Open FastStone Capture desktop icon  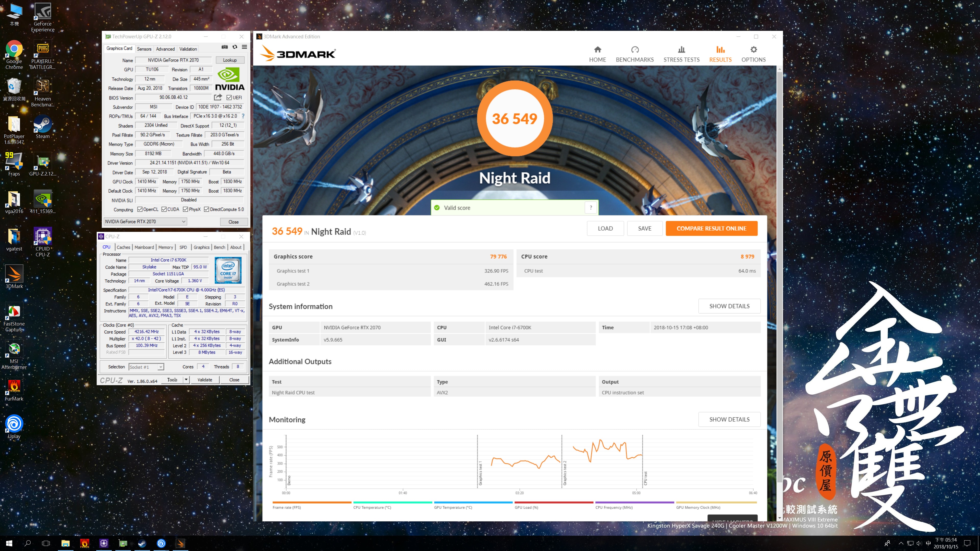(14, 318)
